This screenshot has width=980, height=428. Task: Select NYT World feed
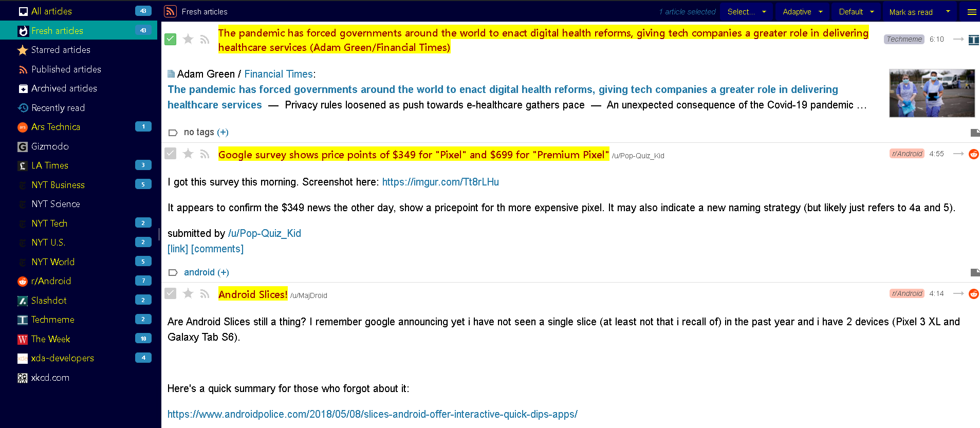79,262
